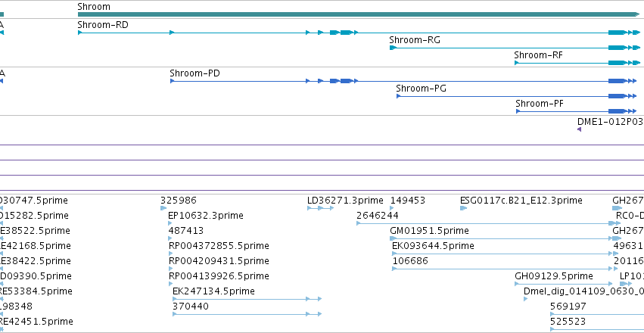Viewport: 644px width, 333px height.
Task: Select the Shroom-PD protein label
Action: pyautogui.click(x=194, y=73)
